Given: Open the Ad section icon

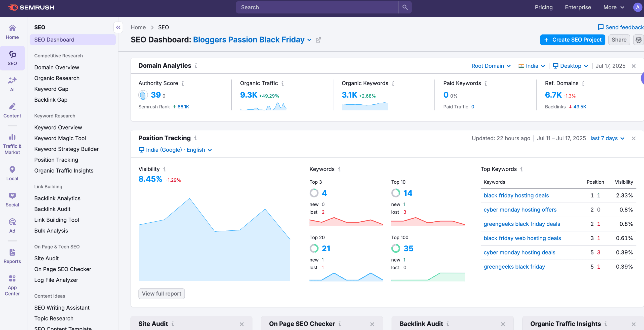Looking at the screenshot, I should pyautogui.click(x=12, y=226).
